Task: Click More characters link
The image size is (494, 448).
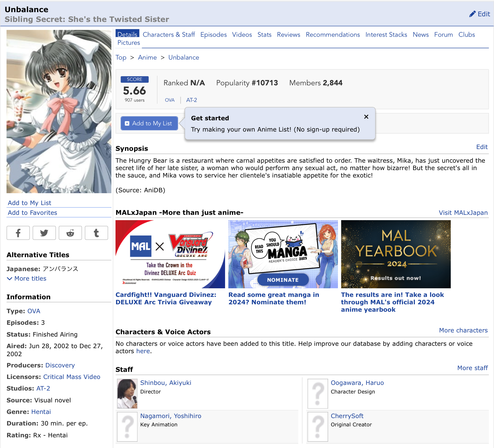Action: coord(463,330)
